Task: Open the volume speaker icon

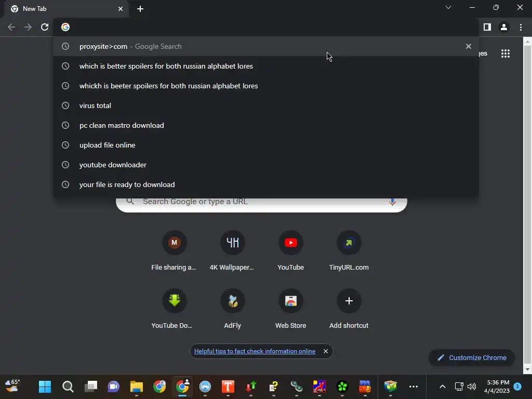Action: pyautogui.click(x=472, y=387)
